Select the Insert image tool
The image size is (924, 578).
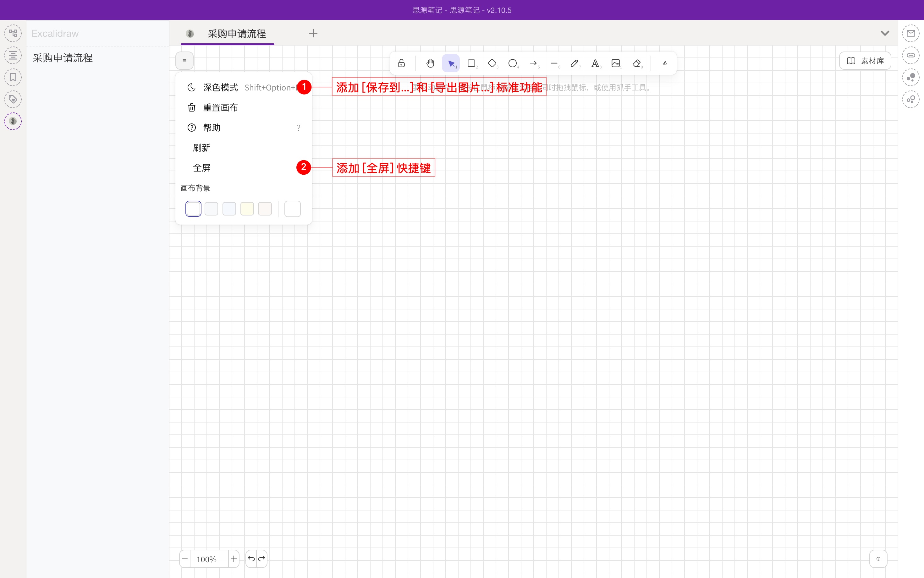615,63
